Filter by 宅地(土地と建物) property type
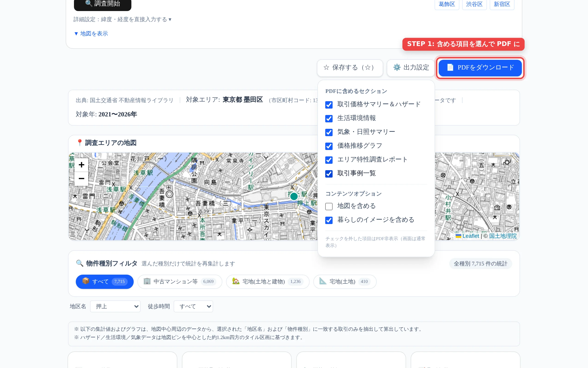Viewport: 588px width, 368px height. [x=268, y=282]
